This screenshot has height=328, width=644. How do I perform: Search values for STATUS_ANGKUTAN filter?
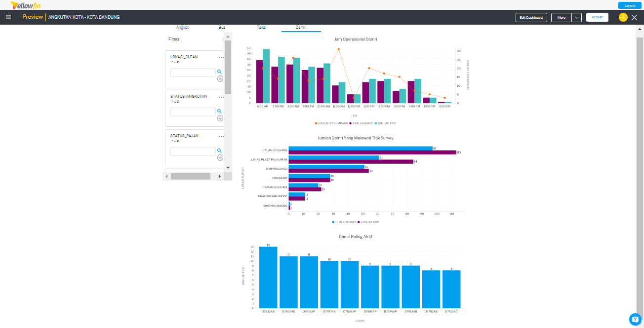220,111
